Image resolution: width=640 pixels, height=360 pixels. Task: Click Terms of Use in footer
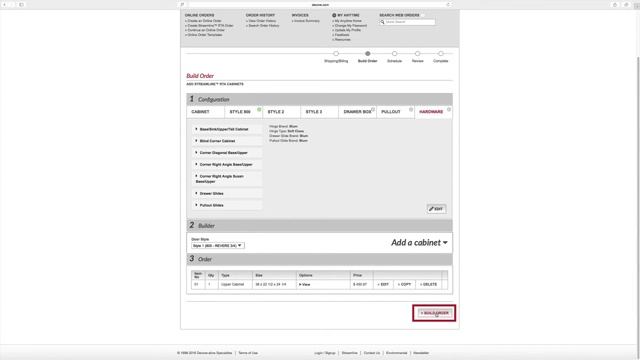pos(248,353)
